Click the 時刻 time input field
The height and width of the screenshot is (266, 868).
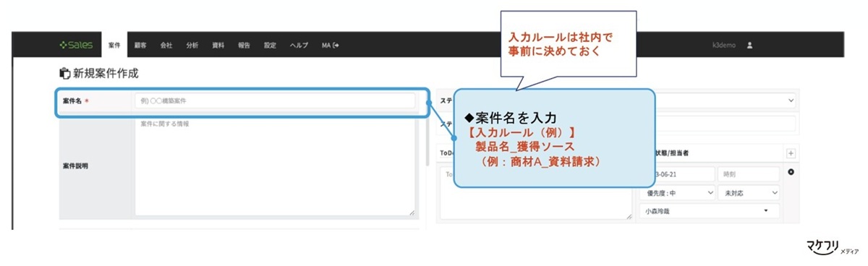(749, 174)
